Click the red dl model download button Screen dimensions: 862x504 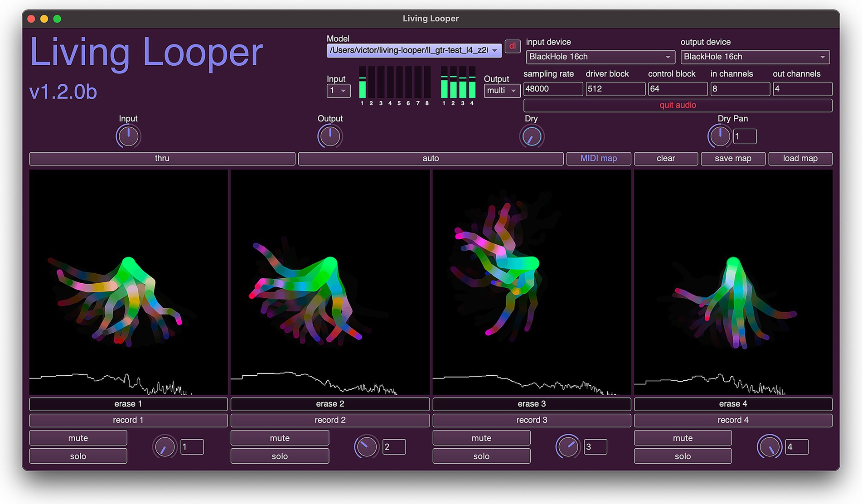(x=512, y=46)
